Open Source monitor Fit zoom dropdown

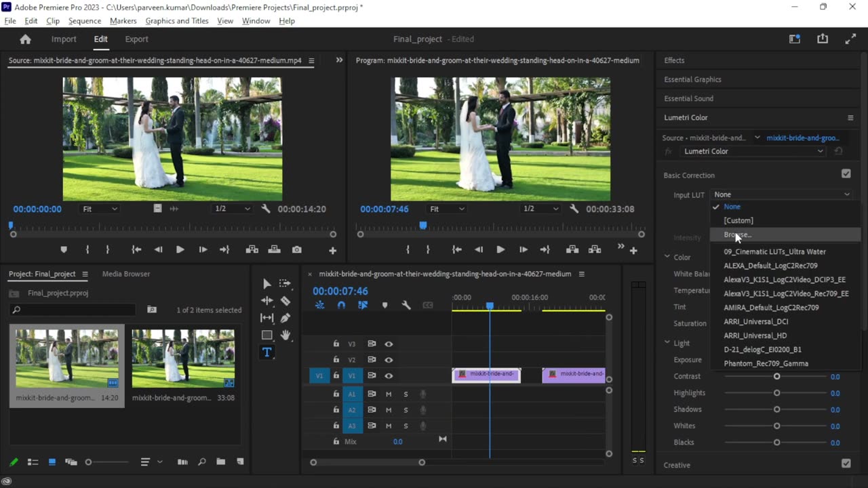[100, 209]
